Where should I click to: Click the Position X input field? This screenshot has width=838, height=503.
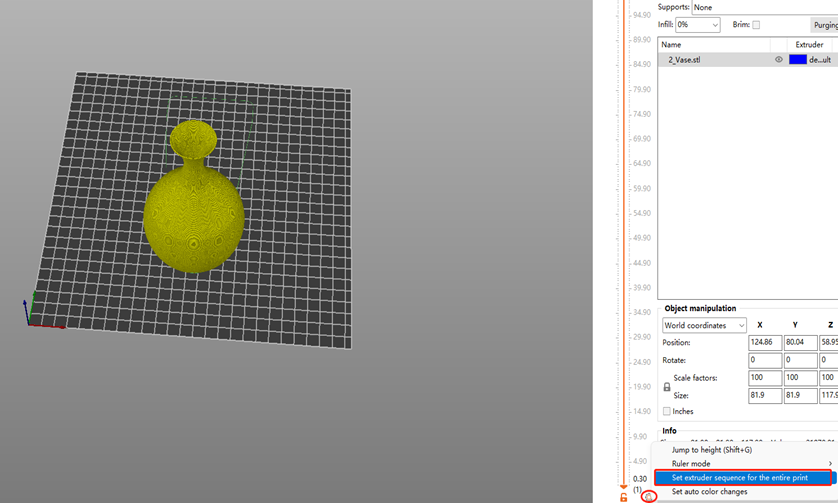tap(764, 342)
